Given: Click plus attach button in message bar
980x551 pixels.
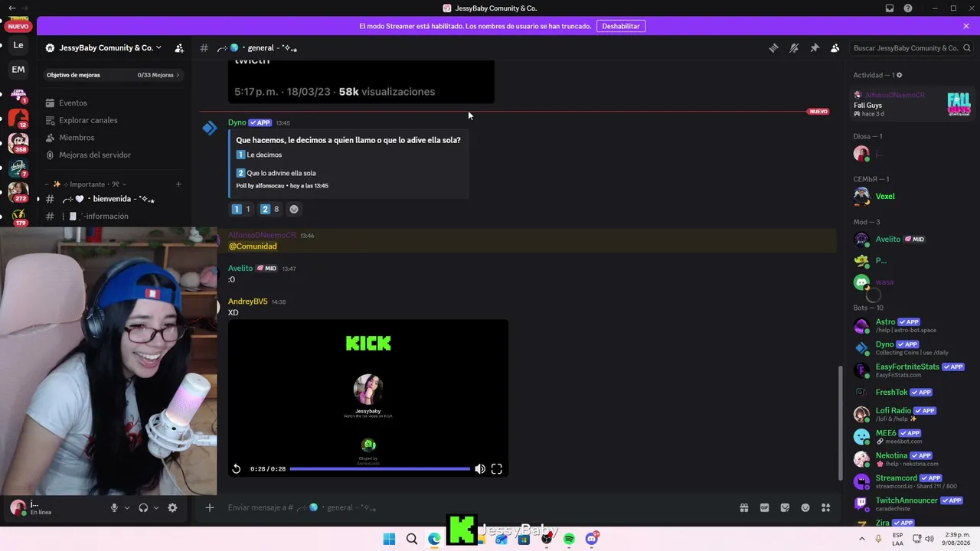Looking at the screenshot, I should click(210, 507).
